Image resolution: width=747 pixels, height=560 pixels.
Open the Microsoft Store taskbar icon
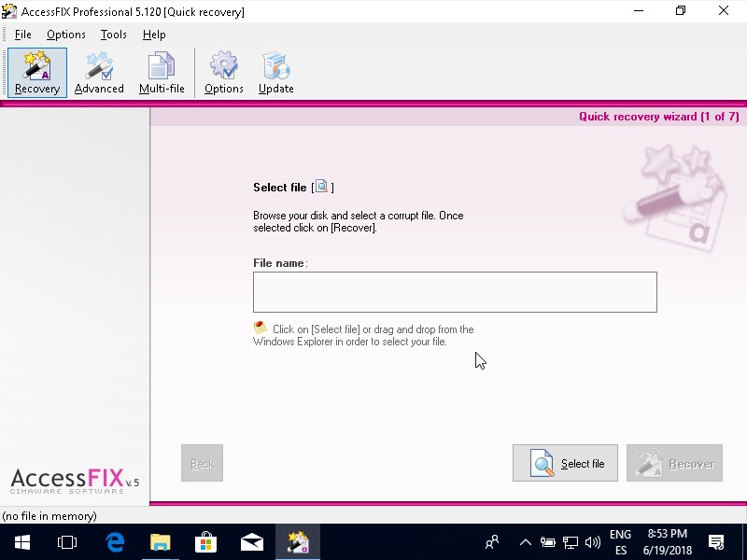click(205, 541)
